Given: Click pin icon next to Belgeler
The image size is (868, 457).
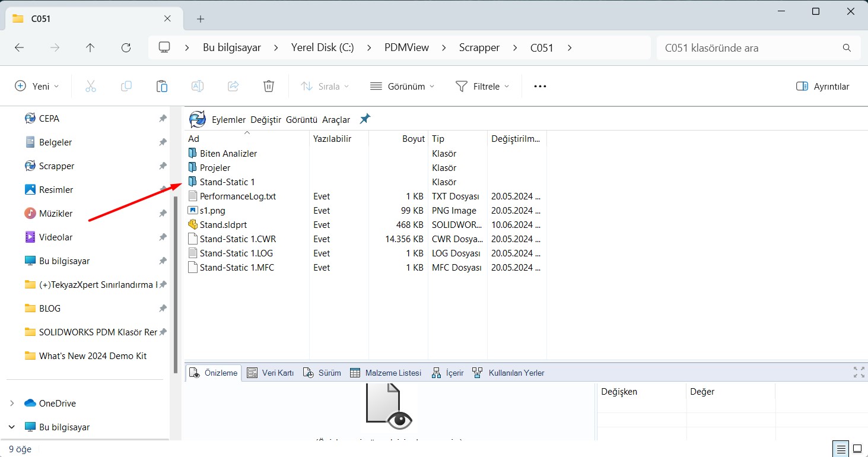Looking at the screenshot, I should (163, 142).
